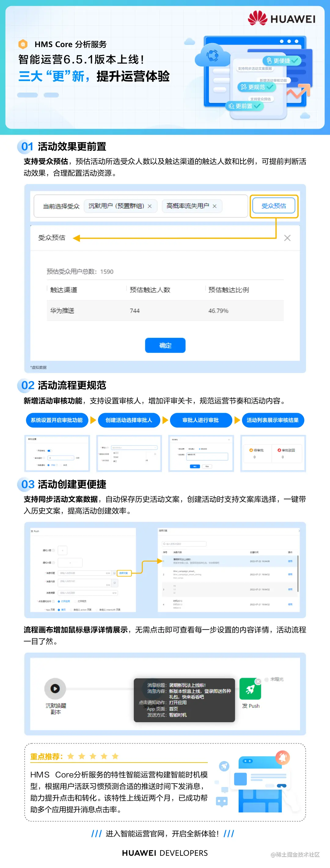Select the 打开应用 radio option
The height and width of the screenshot is (868, 330).
(59, 601)
